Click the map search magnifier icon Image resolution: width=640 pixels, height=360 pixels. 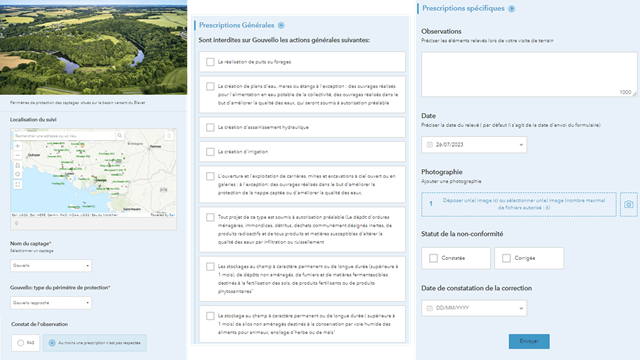tap(120, 136)
